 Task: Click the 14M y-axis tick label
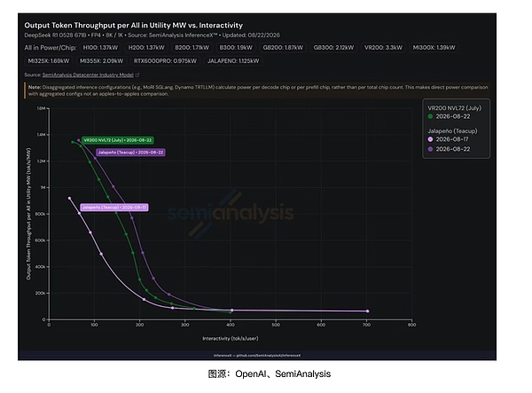[41, 135]
